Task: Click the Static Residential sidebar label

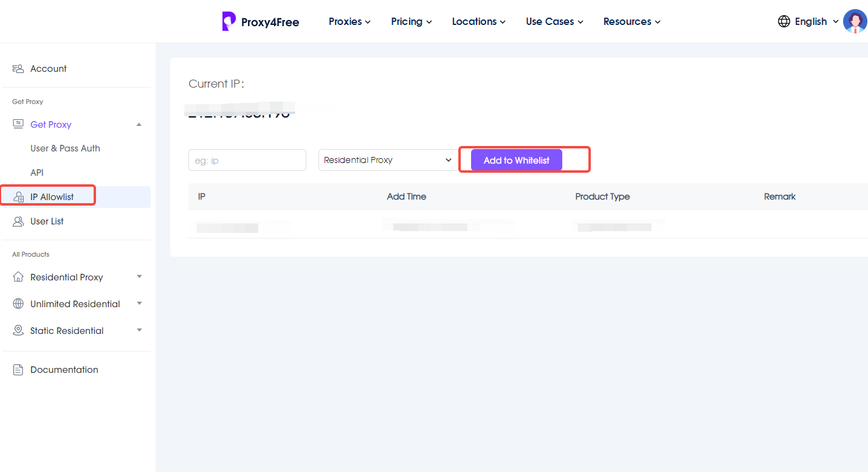Action: tap(67, 331)
